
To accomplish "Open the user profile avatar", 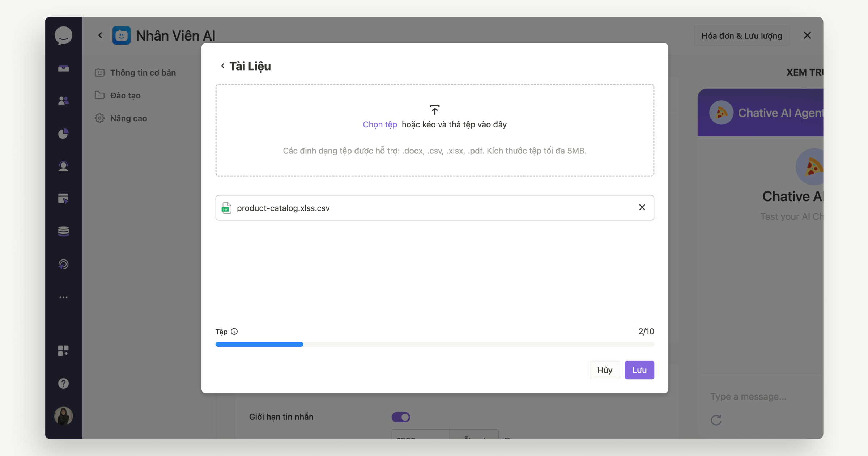I will point(63,416).
